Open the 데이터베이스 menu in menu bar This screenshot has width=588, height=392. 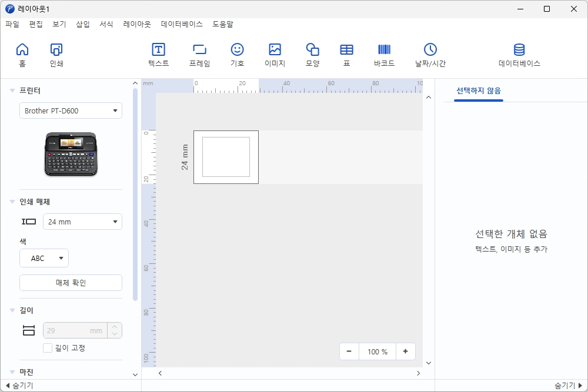pos(182,24)
